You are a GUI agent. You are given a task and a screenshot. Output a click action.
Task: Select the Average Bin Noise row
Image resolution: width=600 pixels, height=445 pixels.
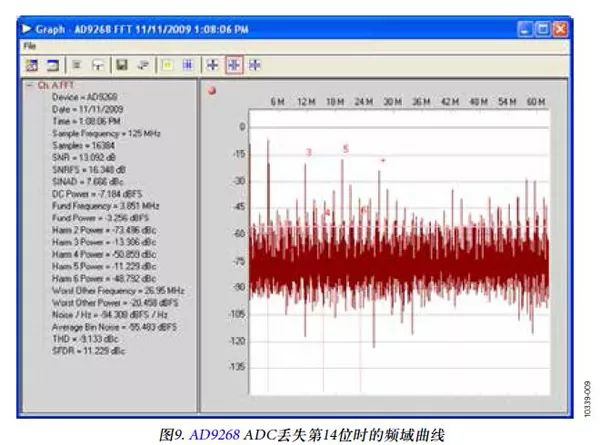coord(114,327)
